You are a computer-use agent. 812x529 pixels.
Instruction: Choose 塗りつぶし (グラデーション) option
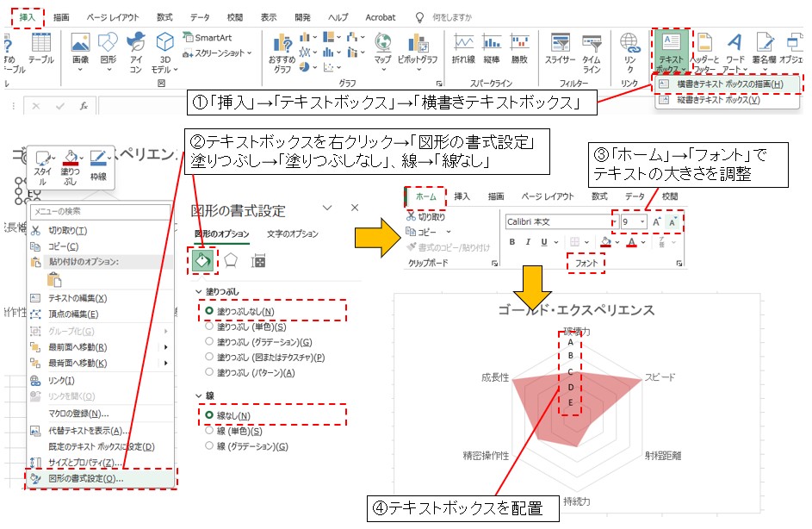point(210,341)
